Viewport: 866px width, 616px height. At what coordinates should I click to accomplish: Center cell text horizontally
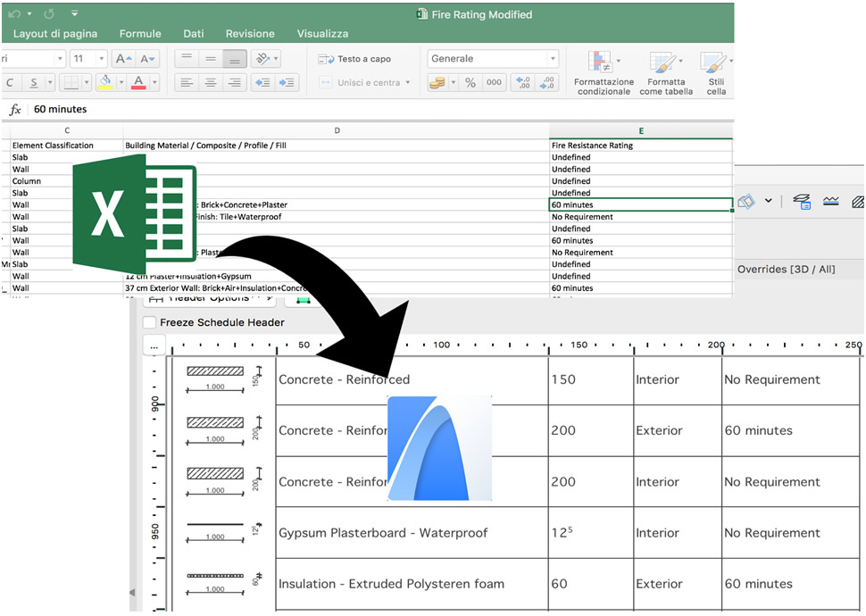click(211, 82)
